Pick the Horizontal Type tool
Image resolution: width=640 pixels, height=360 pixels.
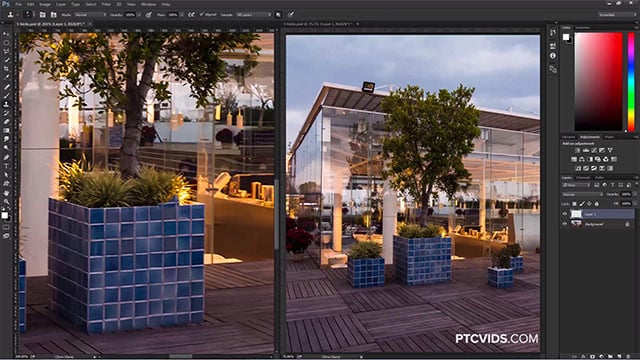coord(6,166)
